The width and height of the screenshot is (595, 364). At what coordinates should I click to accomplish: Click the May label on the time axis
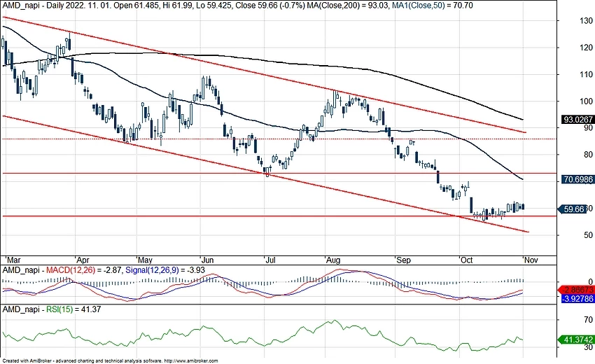click(145, 260)
